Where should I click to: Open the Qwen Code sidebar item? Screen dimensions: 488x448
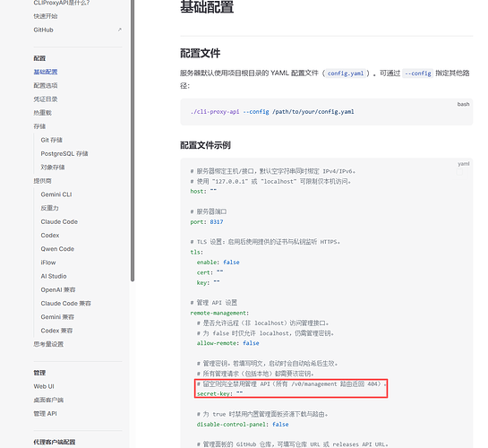pyautogui.click(x=57, y=249)
